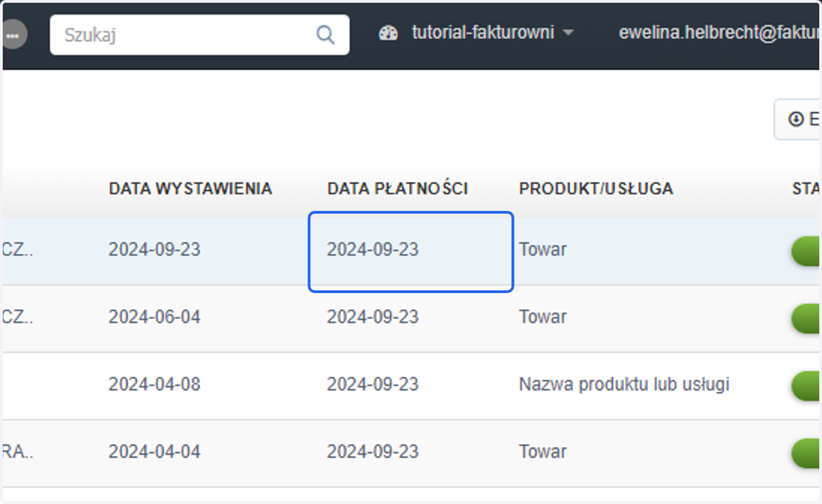Sort by PRODUKT/USŁUGA column header
Screen dimensions: 822x504
pyautogui.click(x=596, y=188)
